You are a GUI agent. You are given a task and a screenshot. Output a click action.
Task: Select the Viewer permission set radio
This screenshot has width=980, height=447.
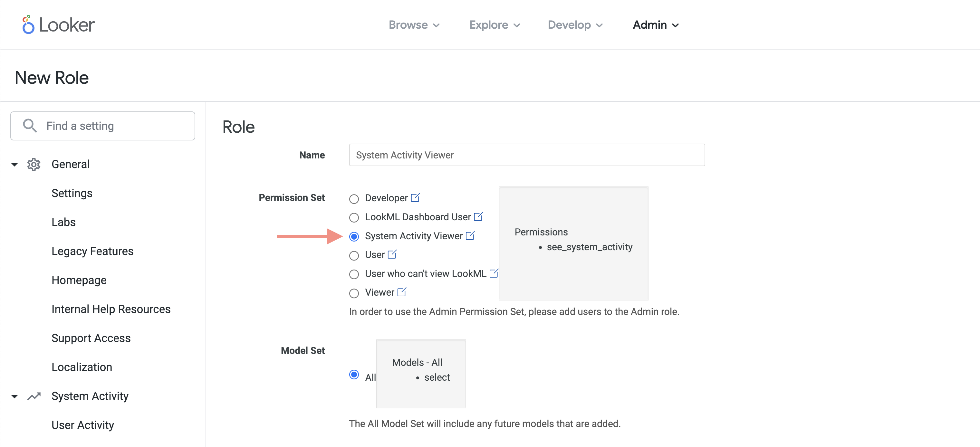[354, 293]
